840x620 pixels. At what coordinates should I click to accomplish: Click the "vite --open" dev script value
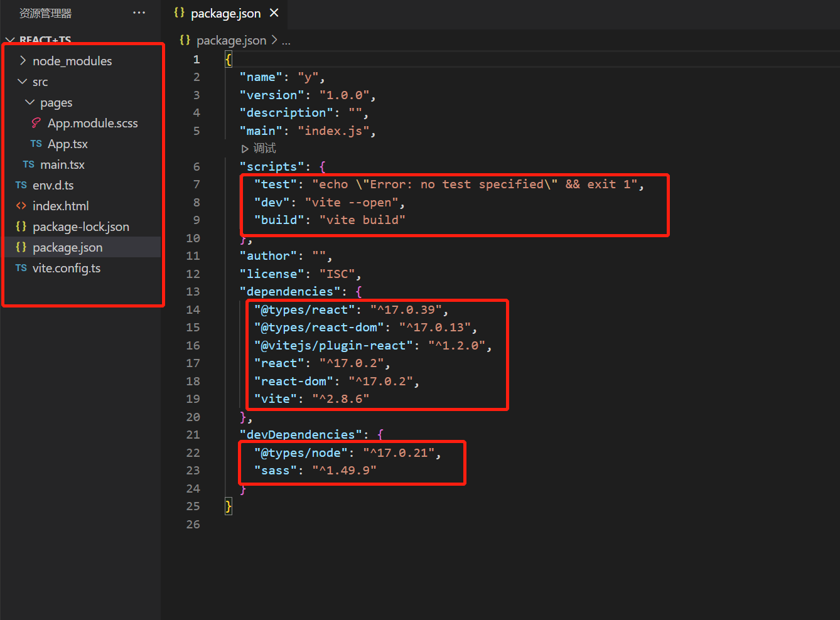pos(352,203)
